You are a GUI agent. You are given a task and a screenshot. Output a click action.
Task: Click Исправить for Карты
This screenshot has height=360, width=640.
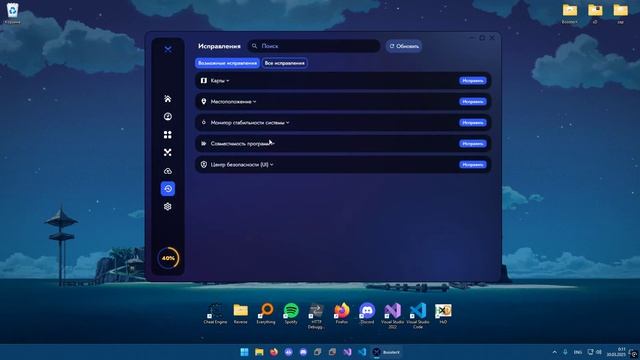pos(473,81)
